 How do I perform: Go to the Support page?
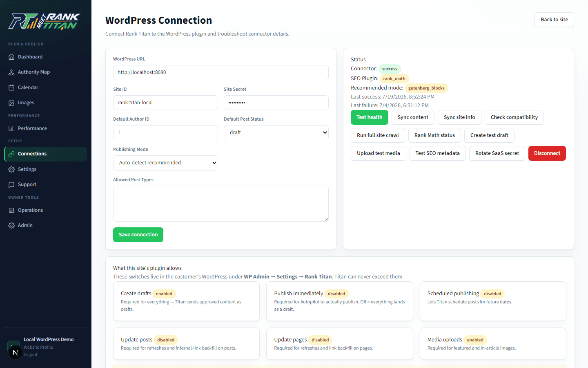45,184
